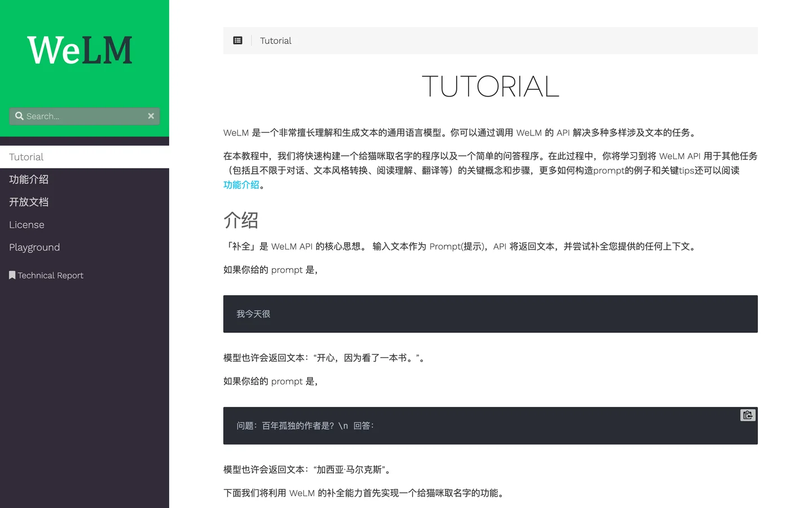Click the bookmark icon beside Technical Report
Screen dimensions: 812x508
pyautogui.click(x=12, y=275)
